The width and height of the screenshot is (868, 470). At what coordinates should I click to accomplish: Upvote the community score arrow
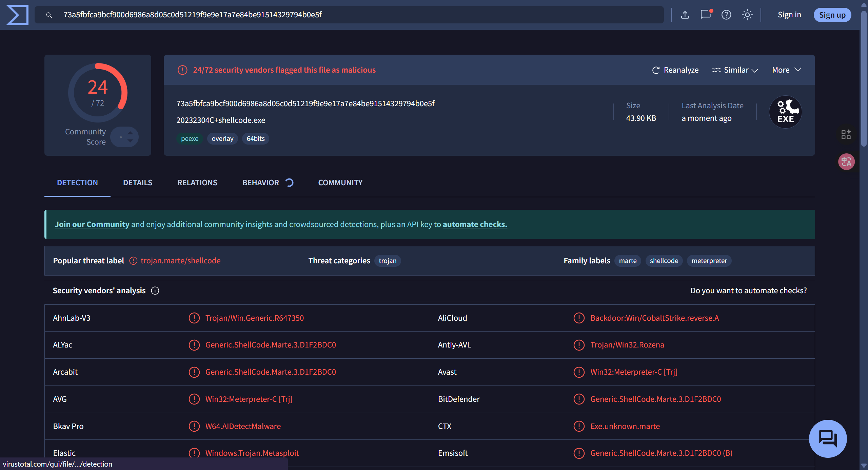[130, 133]
